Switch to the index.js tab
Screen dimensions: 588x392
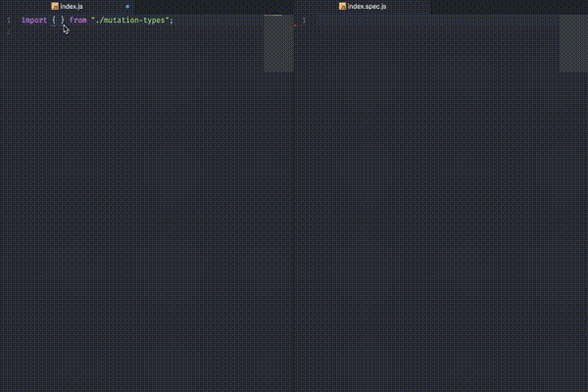(x=68, y=7)
